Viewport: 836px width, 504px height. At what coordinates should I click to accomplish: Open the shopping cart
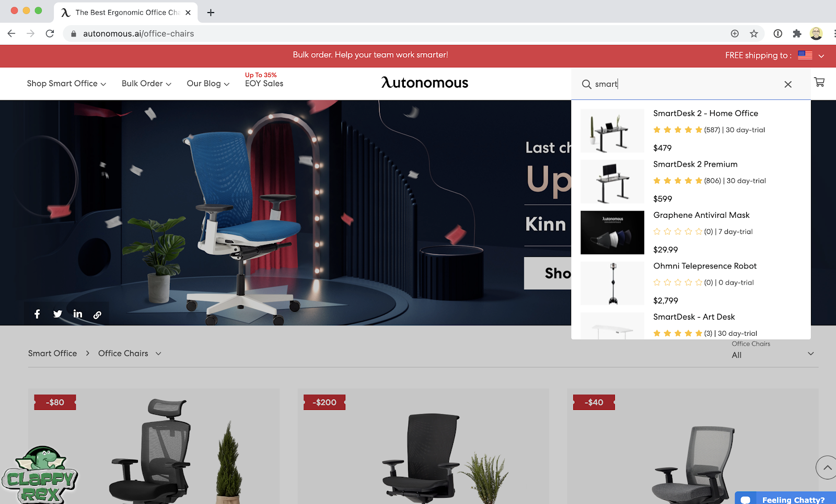[x=819, y=82]
